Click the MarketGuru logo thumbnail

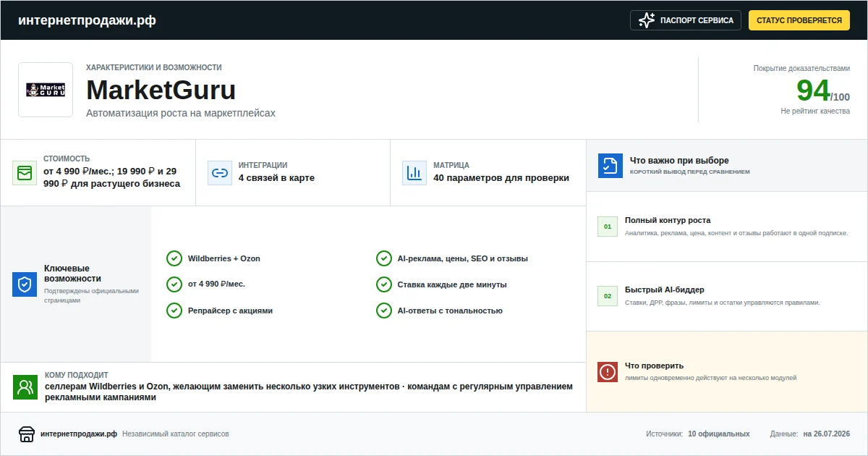click(x=46, y=90)
